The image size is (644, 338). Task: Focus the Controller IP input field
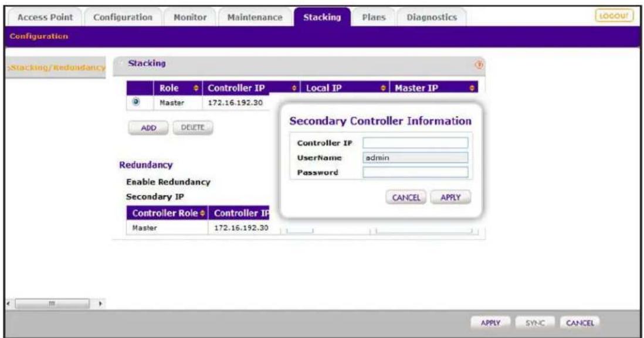pyautogui.click(x=415, y=143)
